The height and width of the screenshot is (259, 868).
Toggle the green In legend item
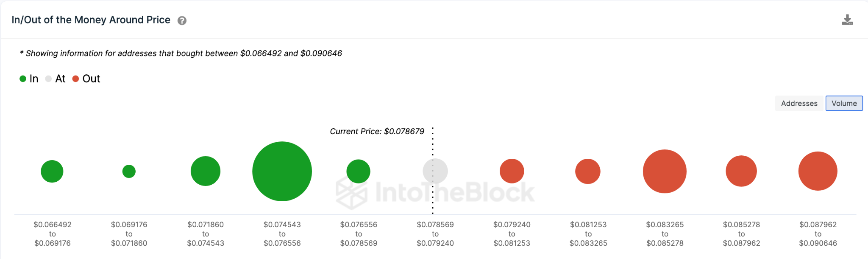click(29, 79)
